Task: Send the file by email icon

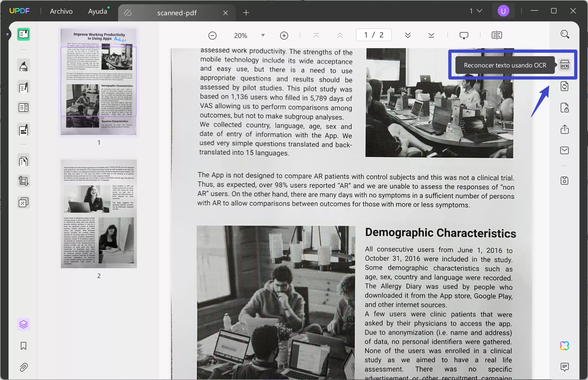Action: (x=564, y=150)
